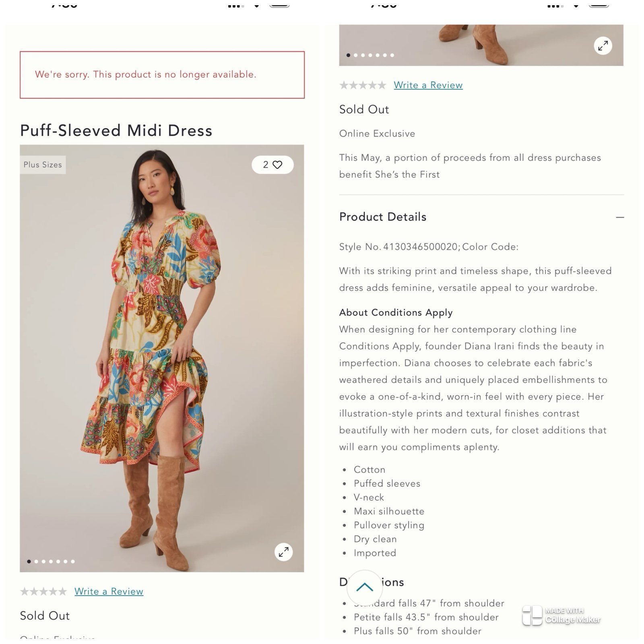Select last carousel dot on right panel image
This screenshot has height=644, width=644.
[x=392, y=55]
